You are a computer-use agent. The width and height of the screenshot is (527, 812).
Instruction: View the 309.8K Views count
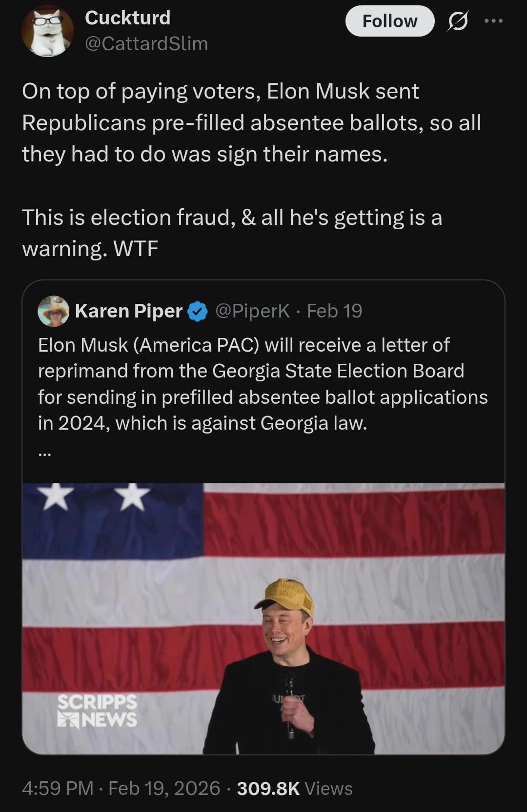pyautogui.click(x=294, y=788)
